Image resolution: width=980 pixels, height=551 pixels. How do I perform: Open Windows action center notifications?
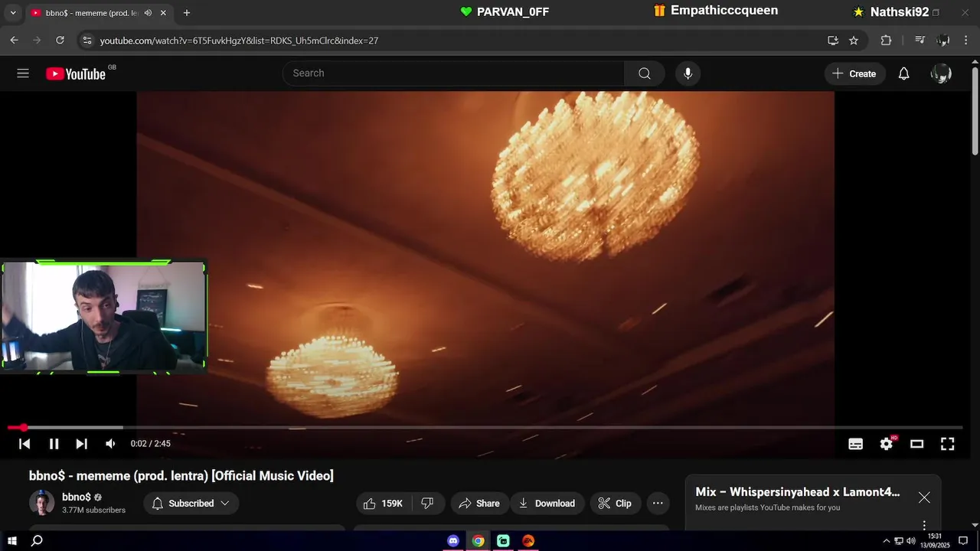963,540
